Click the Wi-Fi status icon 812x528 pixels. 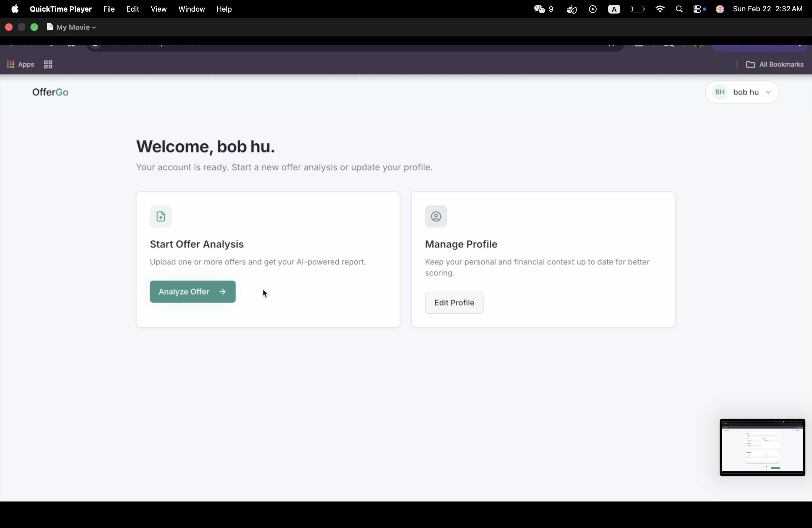point(660,9)
